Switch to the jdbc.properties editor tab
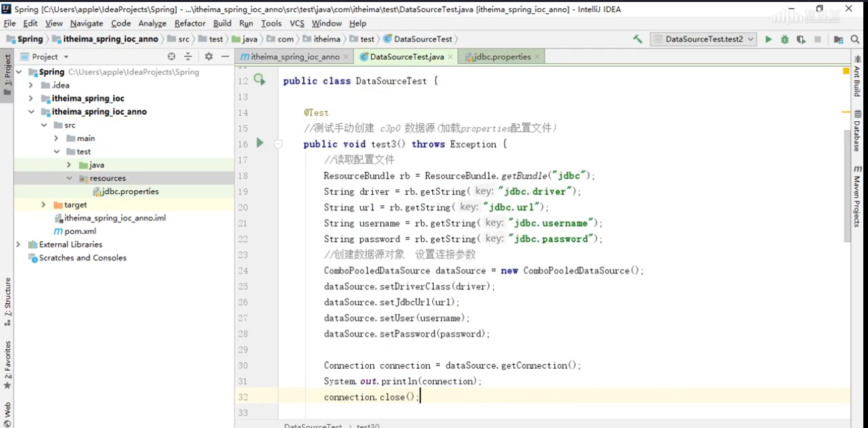Viewport: 868px width, 428px height. 500,57
